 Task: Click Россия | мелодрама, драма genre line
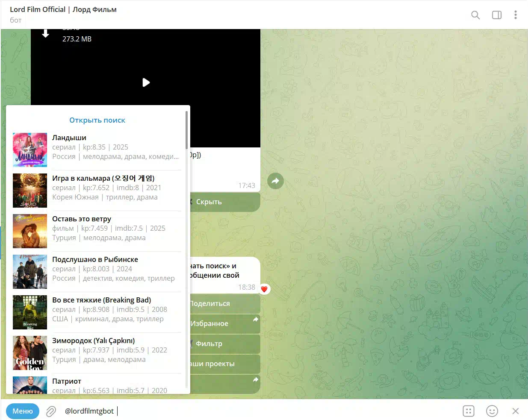pyautogui.click(x=115, y=156)
